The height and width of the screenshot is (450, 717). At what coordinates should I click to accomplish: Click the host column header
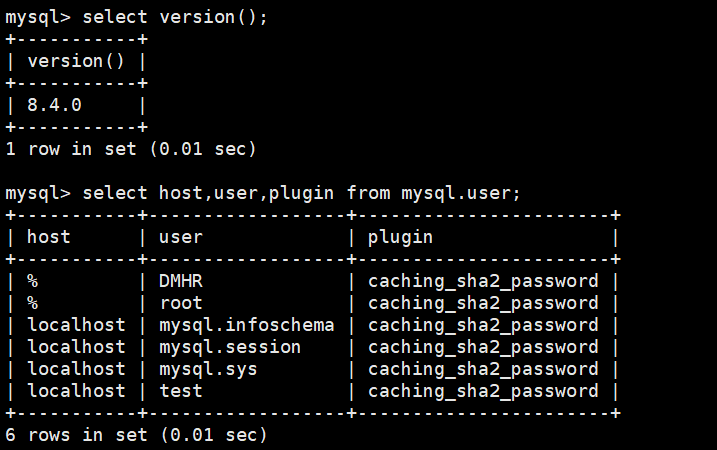click(x=48, y=237)
